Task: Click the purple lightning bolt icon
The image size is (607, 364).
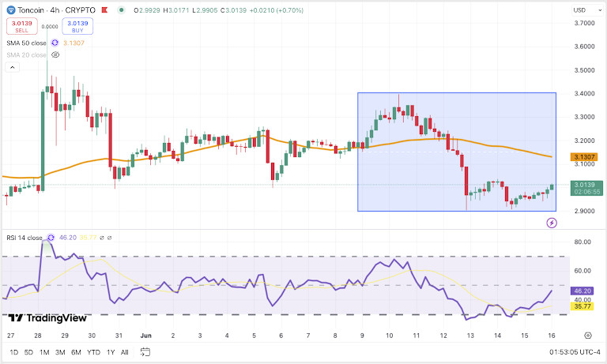Action: tap(552, 223)
